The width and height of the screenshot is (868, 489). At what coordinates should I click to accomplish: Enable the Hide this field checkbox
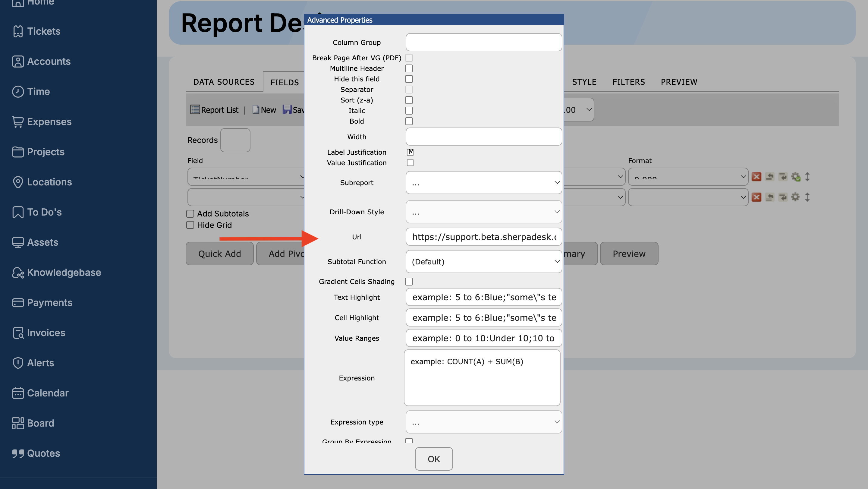[x=409, y=79]
